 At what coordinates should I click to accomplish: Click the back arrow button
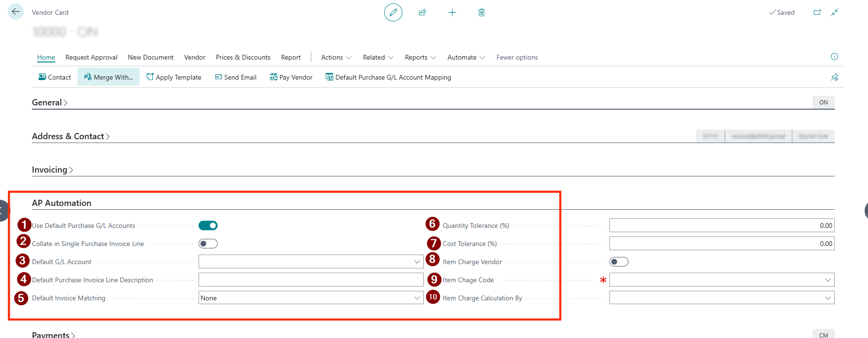[x=16, y=12]
